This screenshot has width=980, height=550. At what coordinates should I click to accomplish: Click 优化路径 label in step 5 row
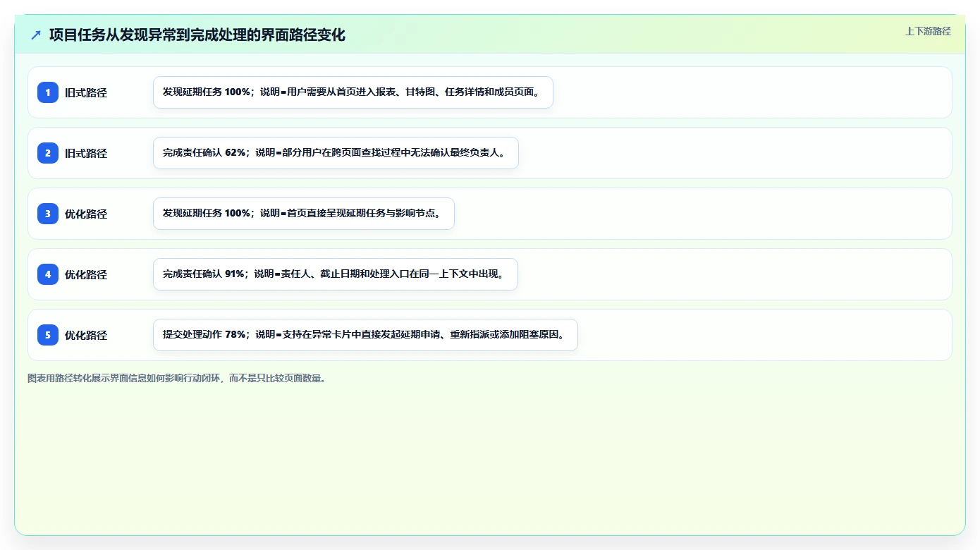click(86, 335)
